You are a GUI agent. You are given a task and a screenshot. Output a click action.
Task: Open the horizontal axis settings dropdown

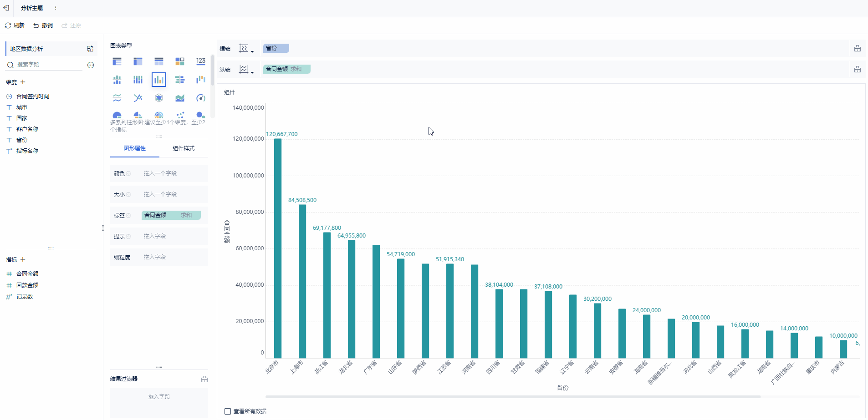[246, 48]
